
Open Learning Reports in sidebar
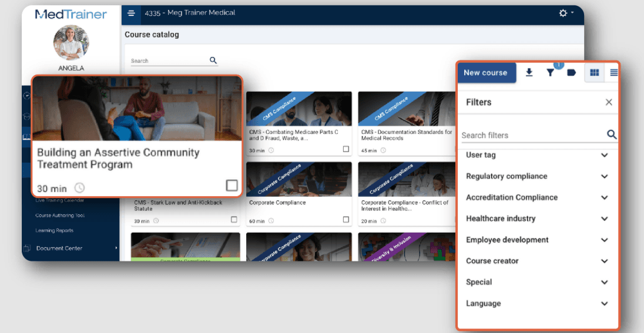pyautogui.click(x=54, y=230)
